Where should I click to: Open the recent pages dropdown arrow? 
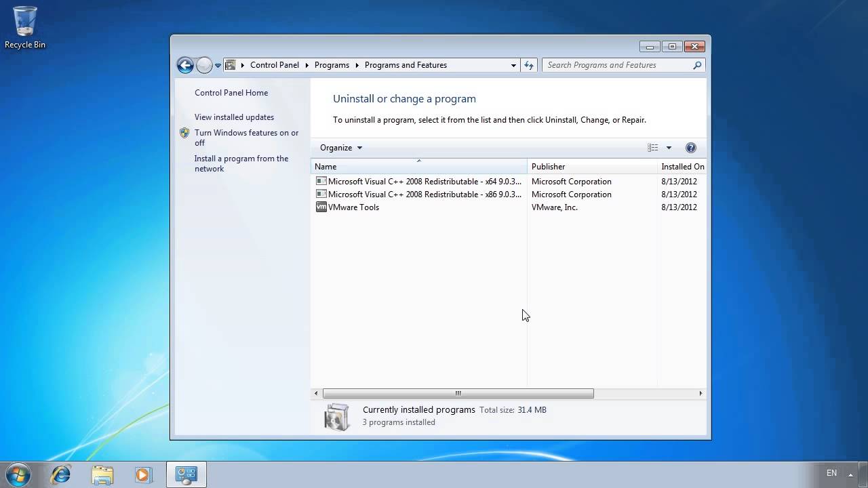(x=218, y=66)
